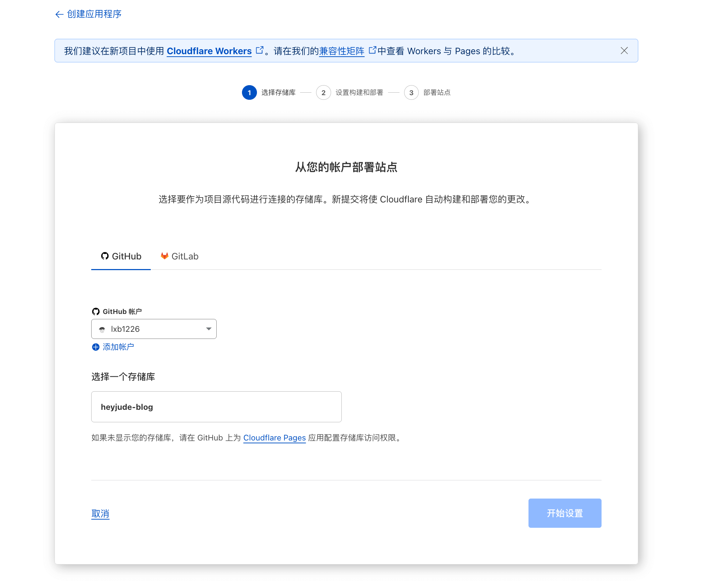The height and width of the screenshot is (588, 722).
Task: Dismiss the Workers recommendation banner
Action: 624,51
